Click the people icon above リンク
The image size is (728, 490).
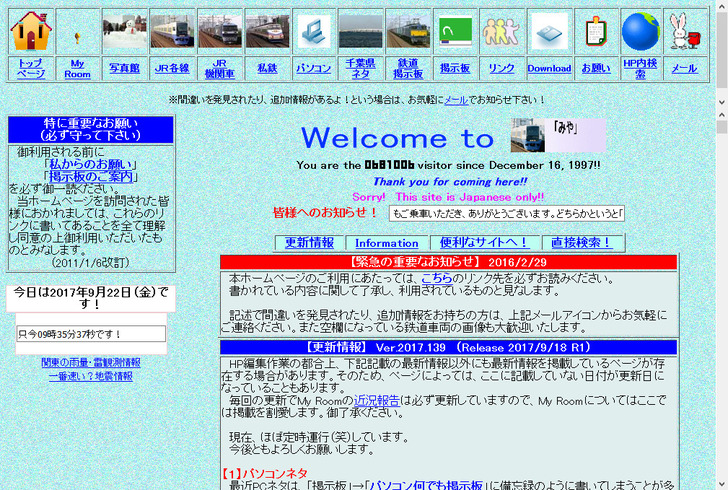point(502,31)
